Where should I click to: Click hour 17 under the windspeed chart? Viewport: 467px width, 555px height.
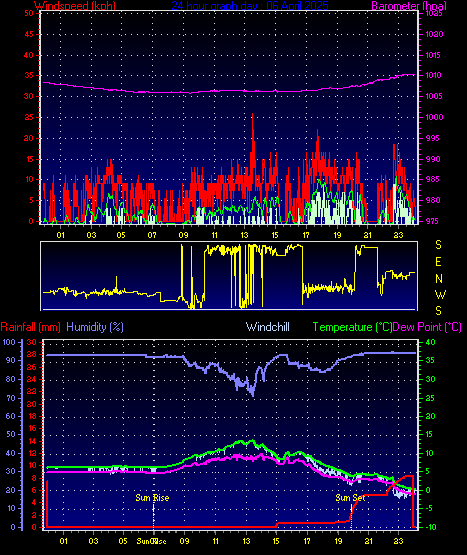306,235
